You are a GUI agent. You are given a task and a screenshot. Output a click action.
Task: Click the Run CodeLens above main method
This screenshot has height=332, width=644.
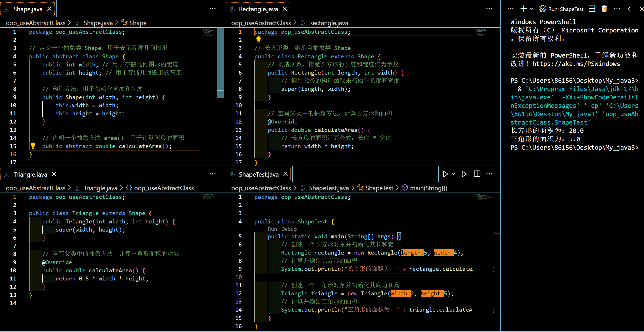[272, 229]
